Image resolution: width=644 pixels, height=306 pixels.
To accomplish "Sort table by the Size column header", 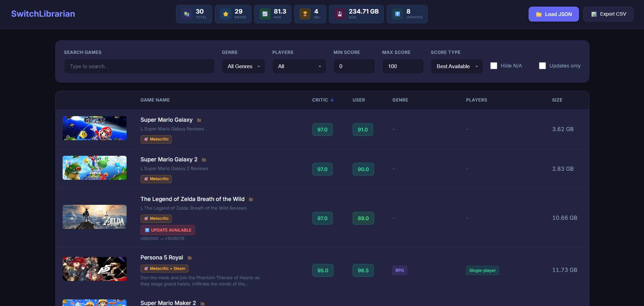I will point(557,100).
